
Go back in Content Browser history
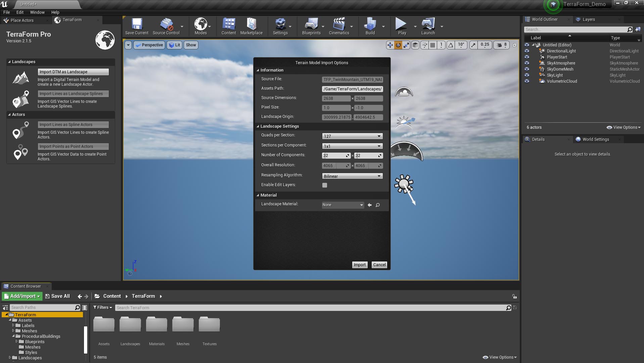(x=80, y=296)
